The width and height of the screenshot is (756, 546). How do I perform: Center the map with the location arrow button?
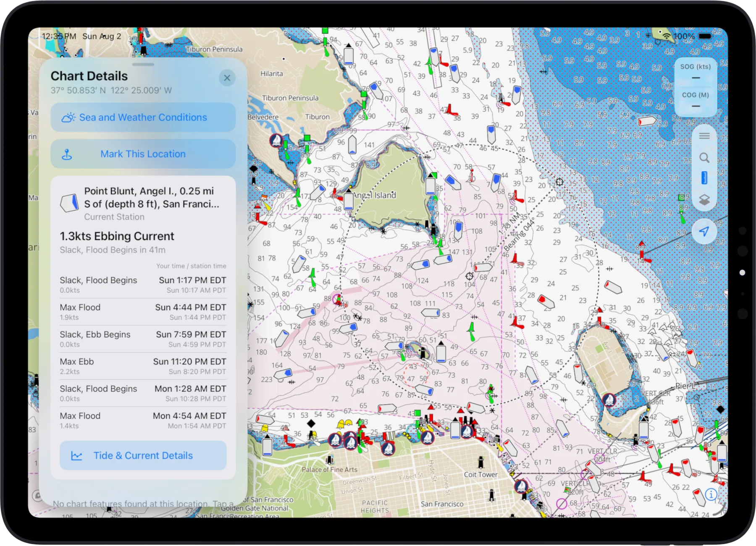tap(704, 231)
